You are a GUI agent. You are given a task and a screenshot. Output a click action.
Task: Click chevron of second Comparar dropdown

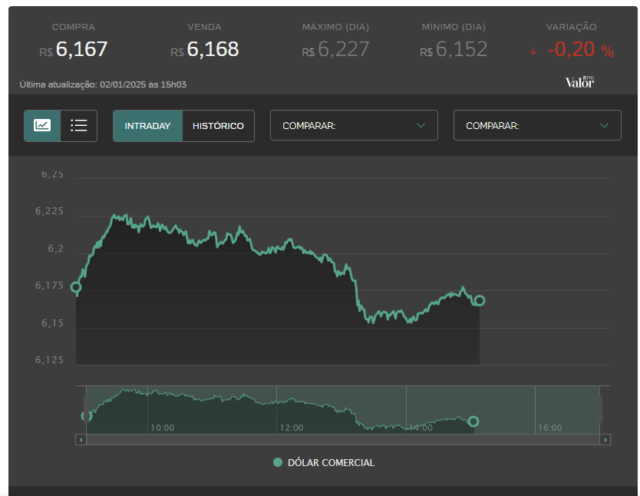[604, 125]
